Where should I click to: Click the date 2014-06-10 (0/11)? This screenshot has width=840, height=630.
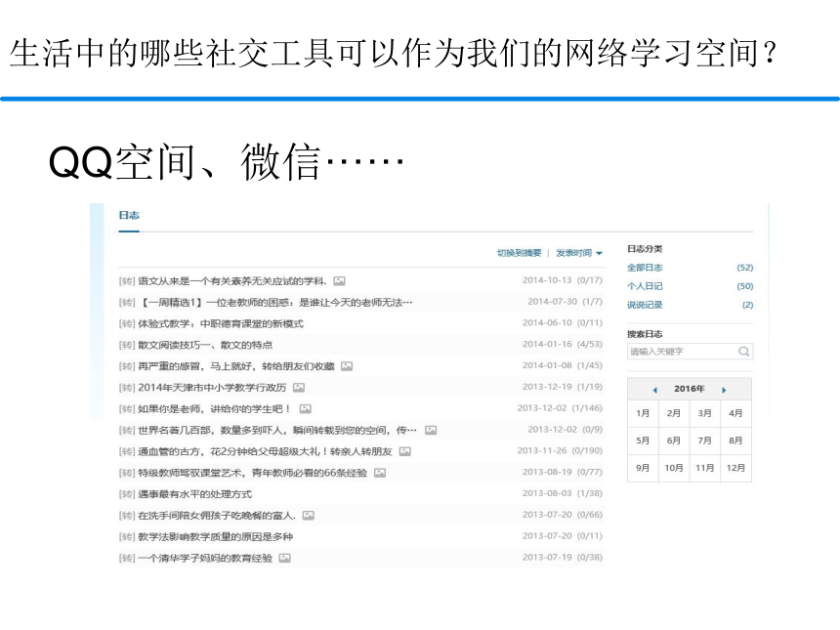point(563,323)
